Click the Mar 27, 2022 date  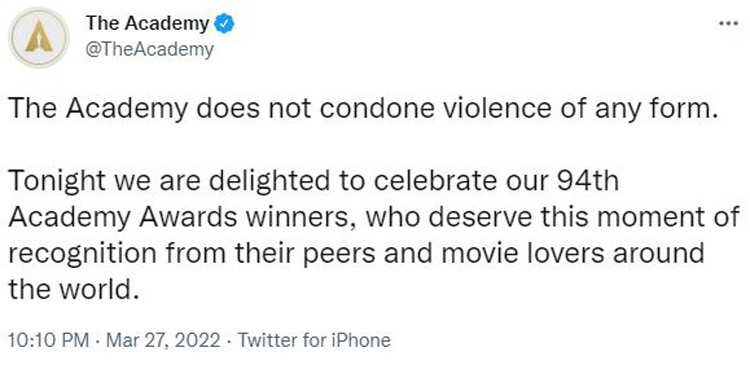(x=163, y=341)
